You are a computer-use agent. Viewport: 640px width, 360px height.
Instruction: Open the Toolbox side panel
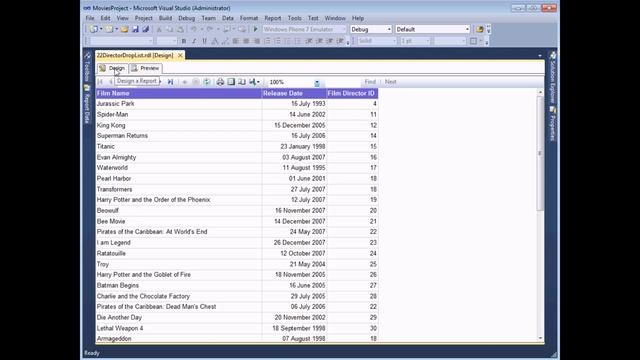[87, 66]
